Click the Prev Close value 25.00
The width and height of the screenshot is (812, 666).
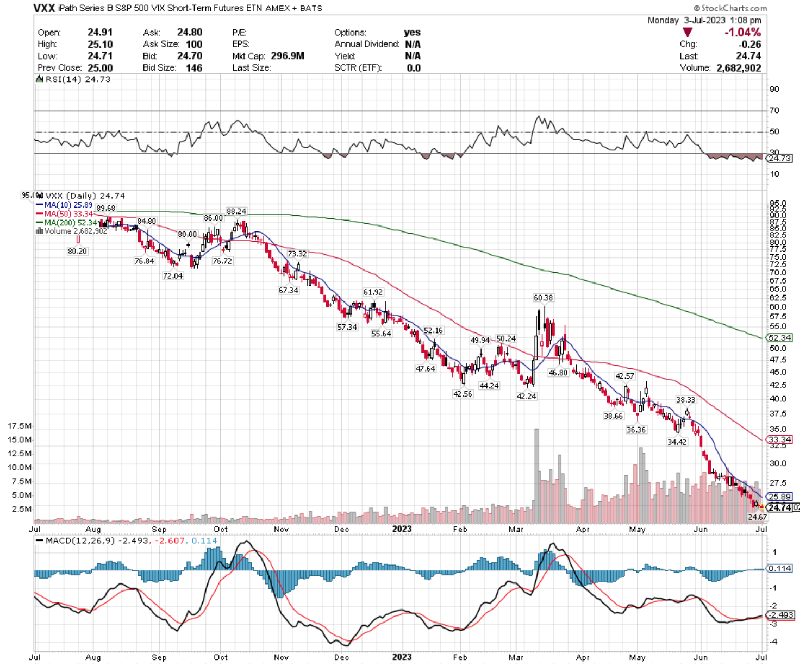click(100, 68)
